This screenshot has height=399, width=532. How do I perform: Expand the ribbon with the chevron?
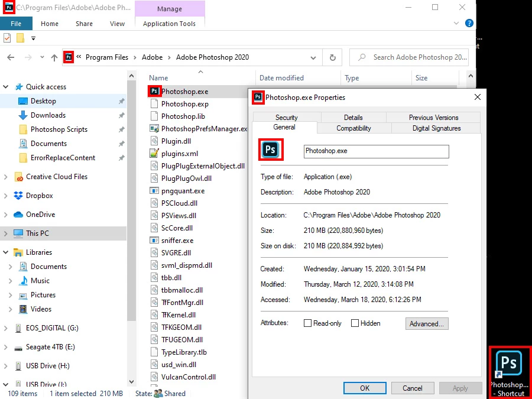[456, 23]
